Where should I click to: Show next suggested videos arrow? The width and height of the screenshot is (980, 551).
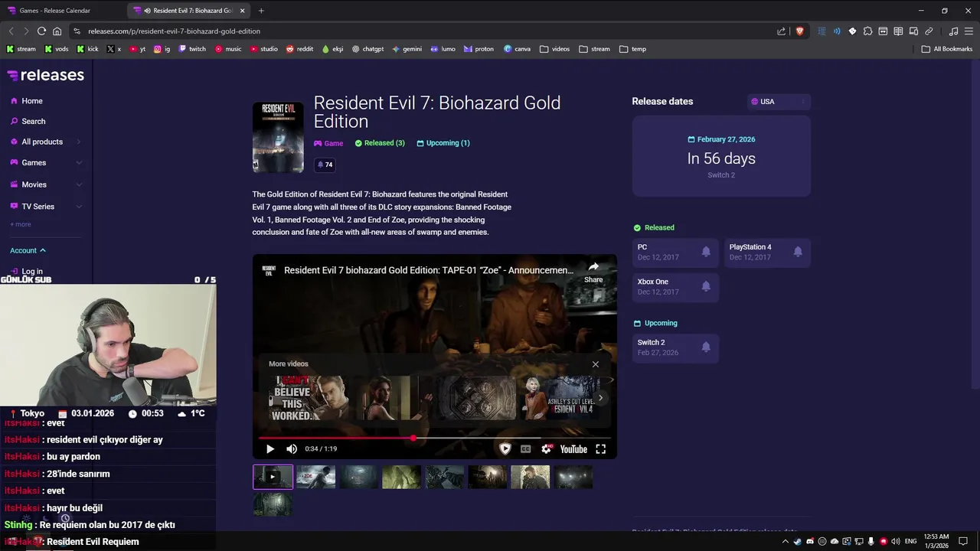(600, 398)
